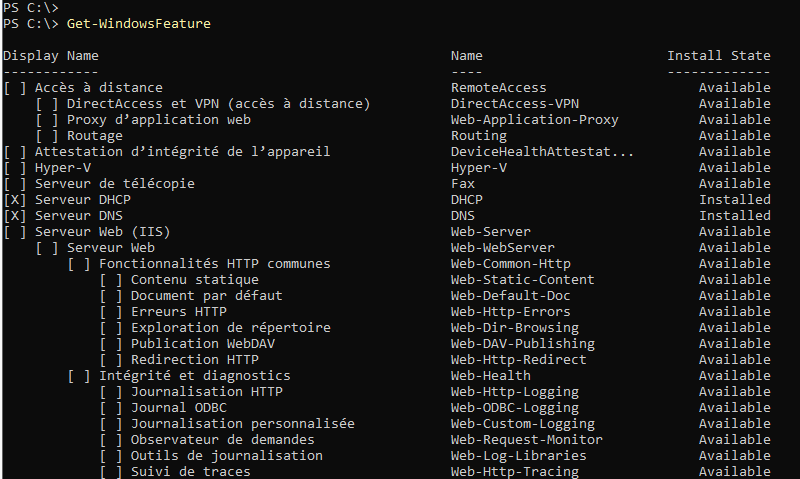Click the checkbox beside Serveur Web (IIS)
800x479 pixels.
click(x=15, y=232)
